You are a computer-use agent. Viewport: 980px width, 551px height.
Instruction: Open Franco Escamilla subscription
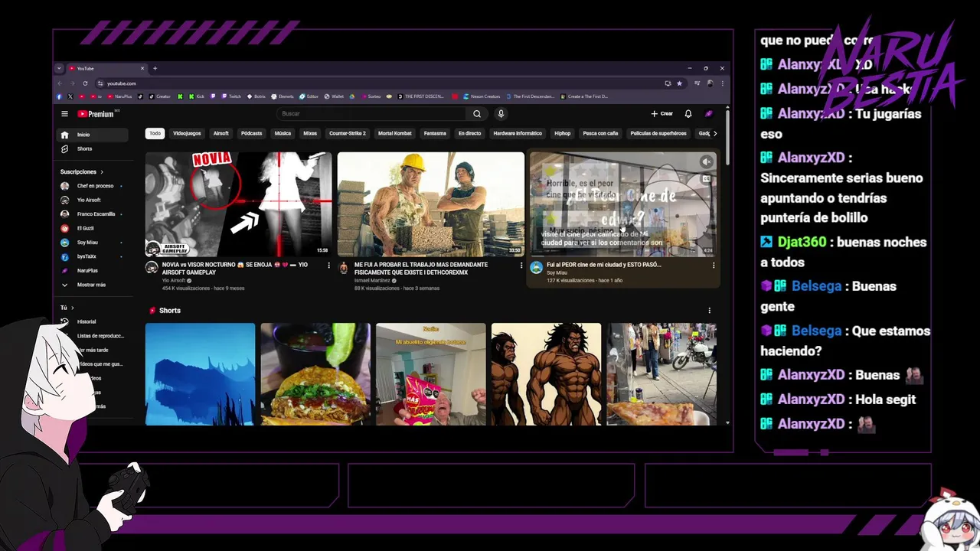pos(93,214)
